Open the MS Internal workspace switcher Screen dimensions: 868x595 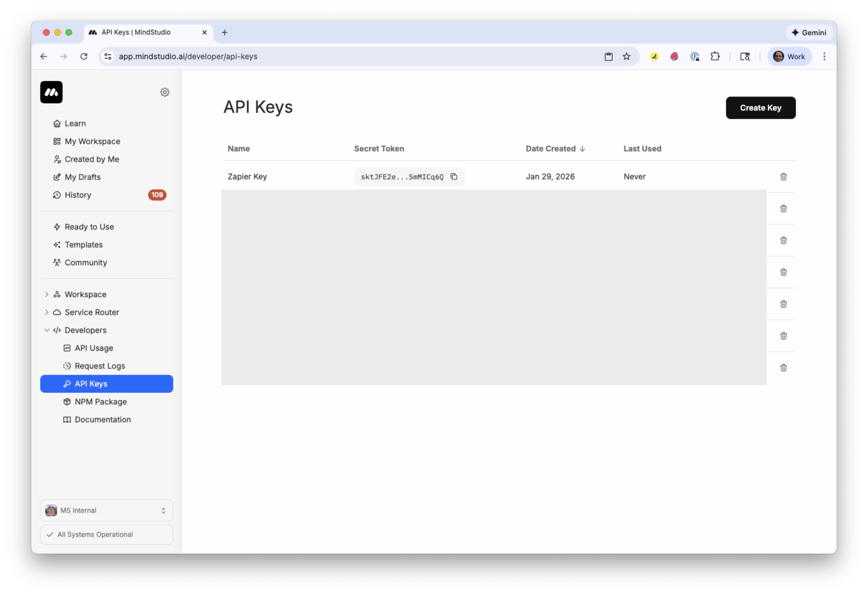[106, 510]
